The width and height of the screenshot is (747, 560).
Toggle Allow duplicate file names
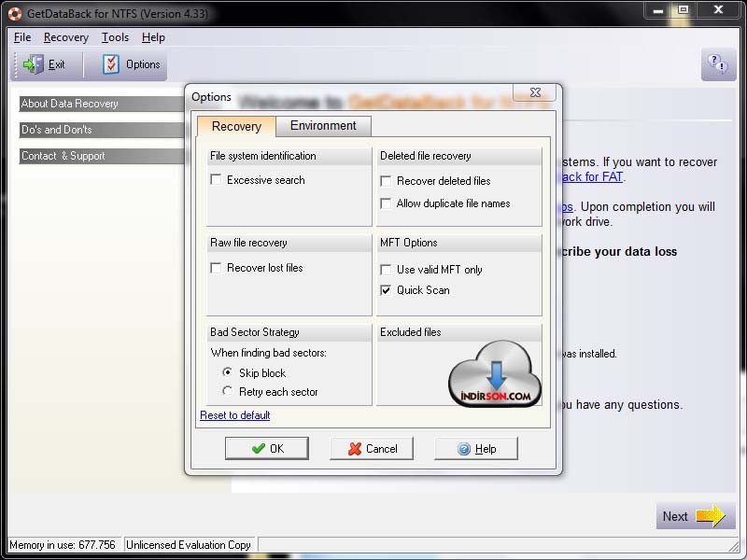(x=386, y=203)
